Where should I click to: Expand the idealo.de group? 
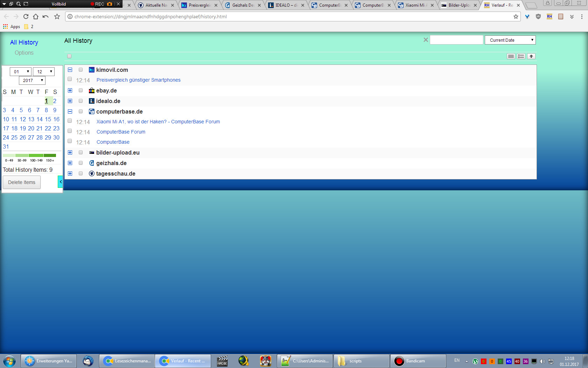coord(70,101)
